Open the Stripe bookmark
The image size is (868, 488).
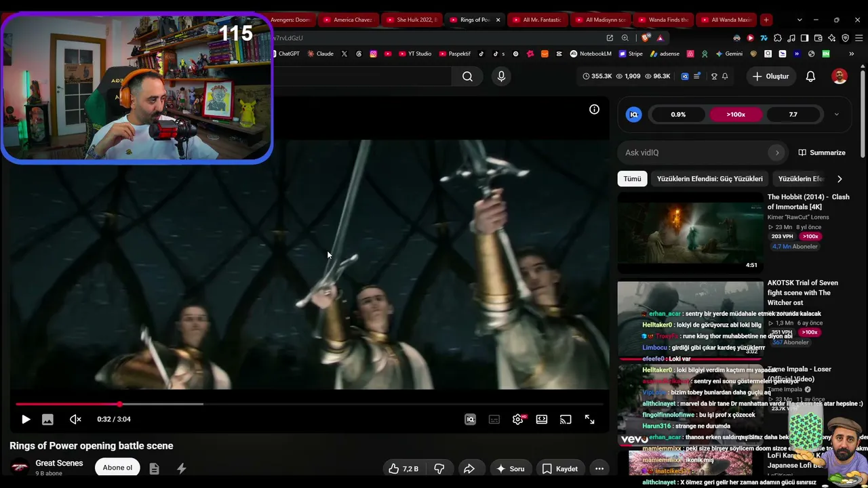point(631,54)
